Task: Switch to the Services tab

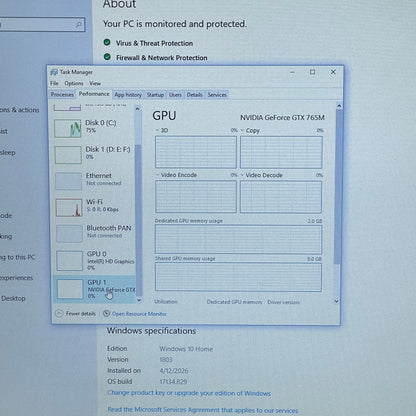Action: coord(217,95)
